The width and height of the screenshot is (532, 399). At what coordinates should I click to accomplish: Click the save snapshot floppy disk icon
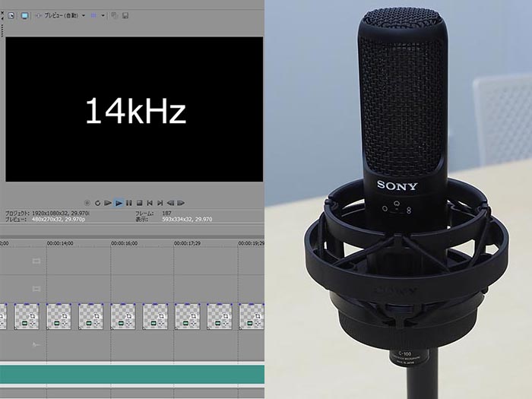coord(125,16)
